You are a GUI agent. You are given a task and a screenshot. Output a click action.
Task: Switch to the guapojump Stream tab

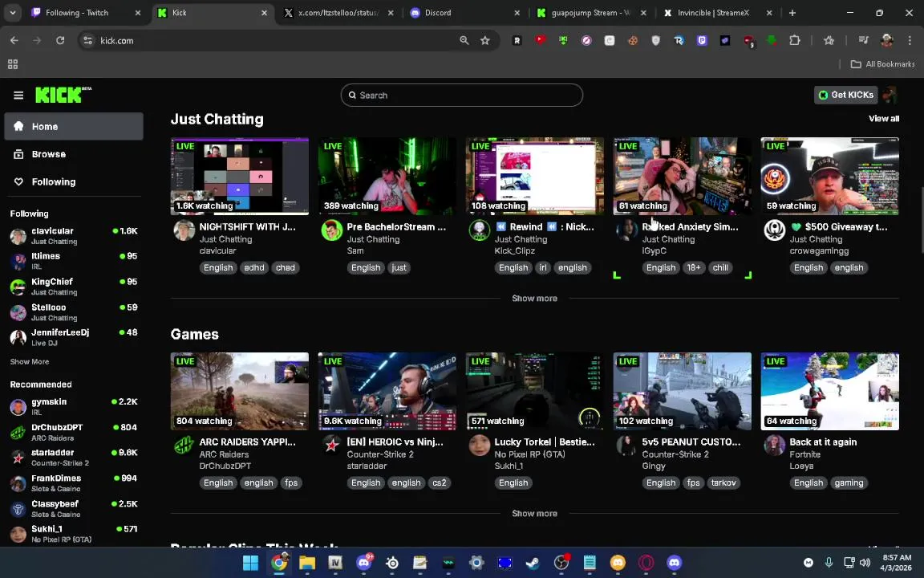pyautogui.click(x=592, y=12)
